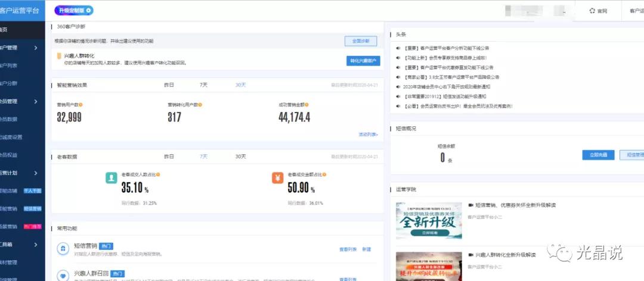Screen dimensions: 644x281
Task: Click the info icon beside 成功营销金额
Action: (307, 105)
